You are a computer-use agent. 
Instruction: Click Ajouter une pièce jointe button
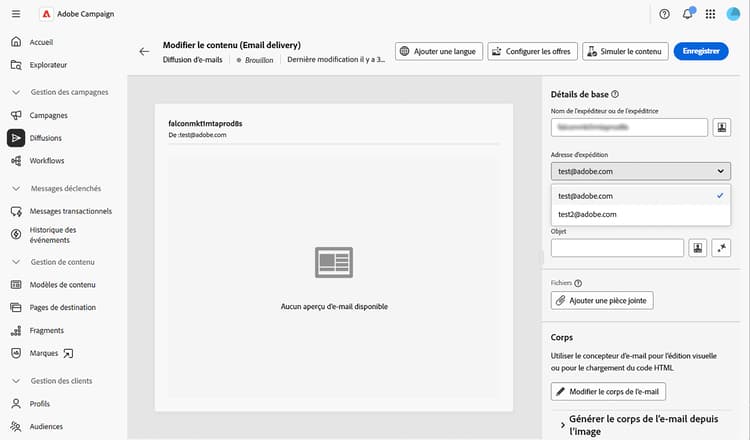(x=602, y=300)
